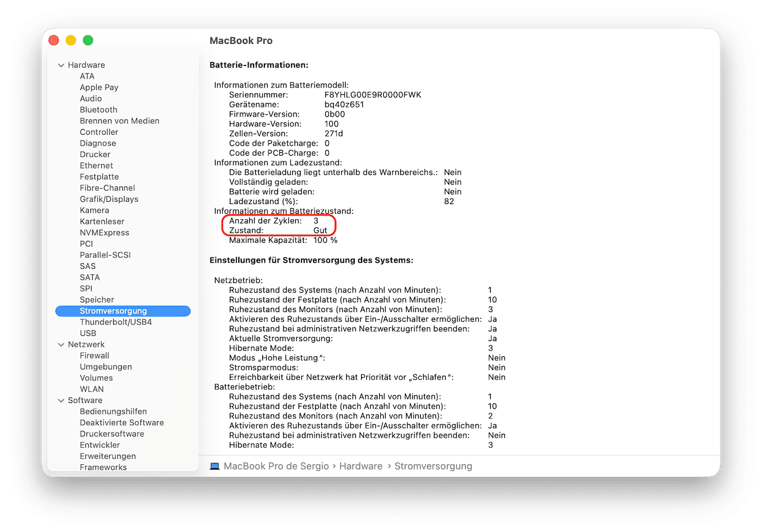Screen dimensions: 762x532
Task: Click the laptop icon in the path bar
Action: point(214,466)
